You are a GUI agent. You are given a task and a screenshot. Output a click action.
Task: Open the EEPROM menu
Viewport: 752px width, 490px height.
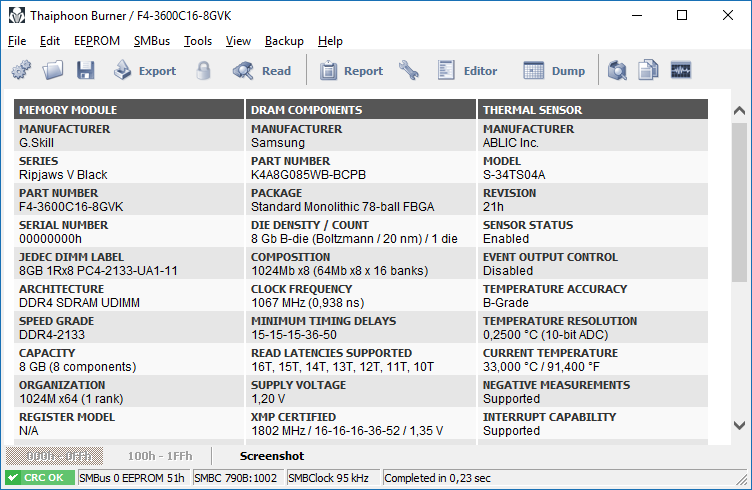click(x=97, y=41)
